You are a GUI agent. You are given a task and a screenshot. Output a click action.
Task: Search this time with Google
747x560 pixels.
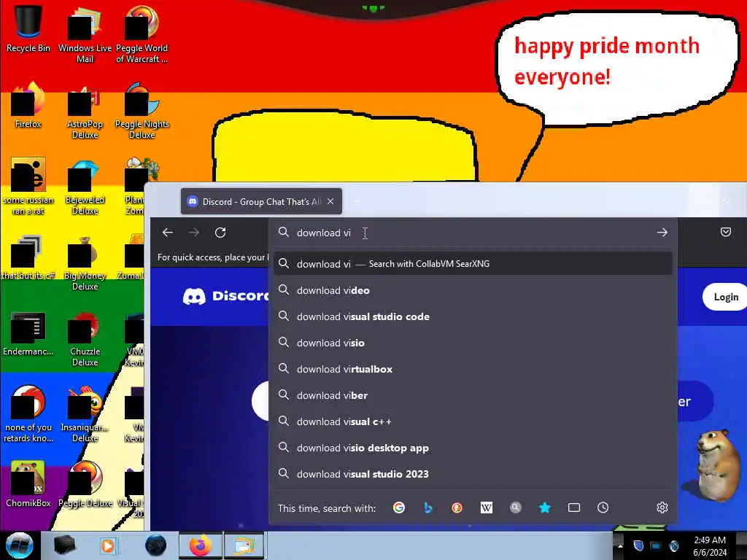pos(399,507)
